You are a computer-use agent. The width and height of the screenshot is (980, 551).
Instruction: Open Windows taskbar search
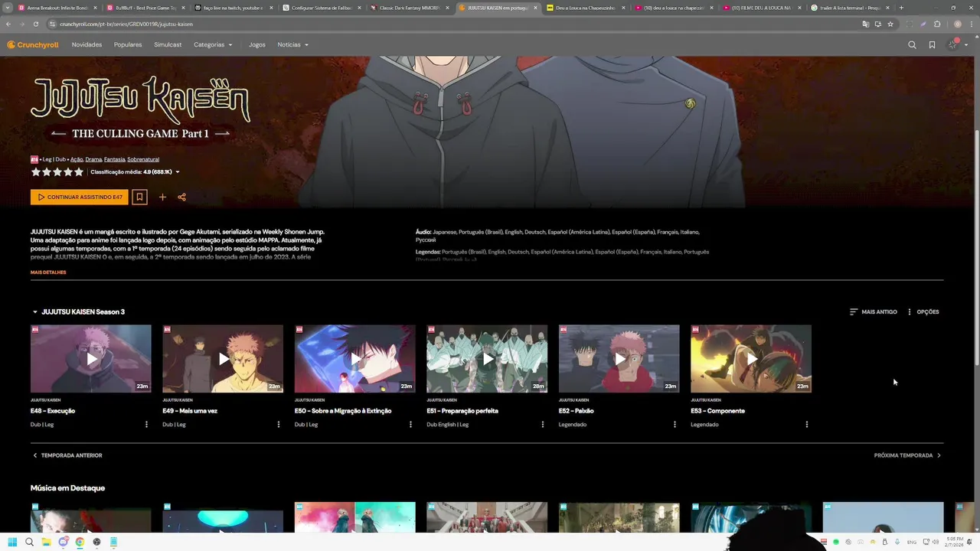coord(29,542)
